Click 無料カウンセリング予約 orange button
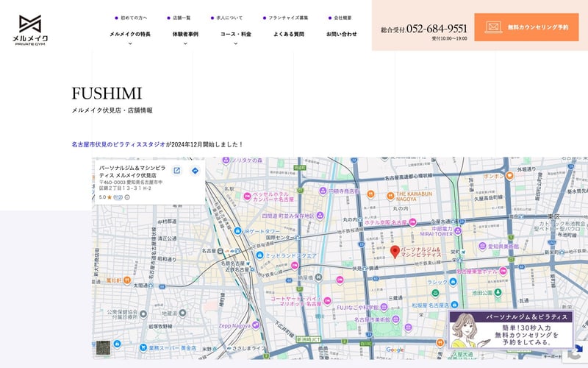 coord(526,27)
